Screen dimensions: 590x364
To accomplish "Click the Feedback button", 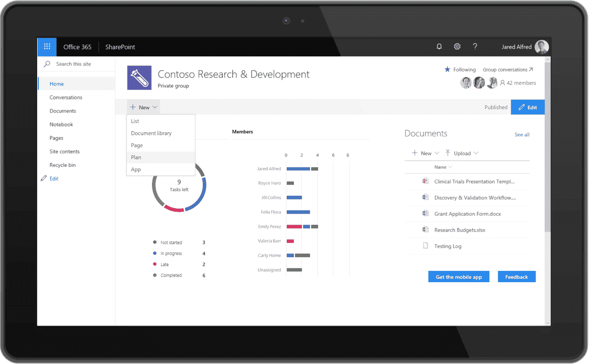I will pos(517,277).
